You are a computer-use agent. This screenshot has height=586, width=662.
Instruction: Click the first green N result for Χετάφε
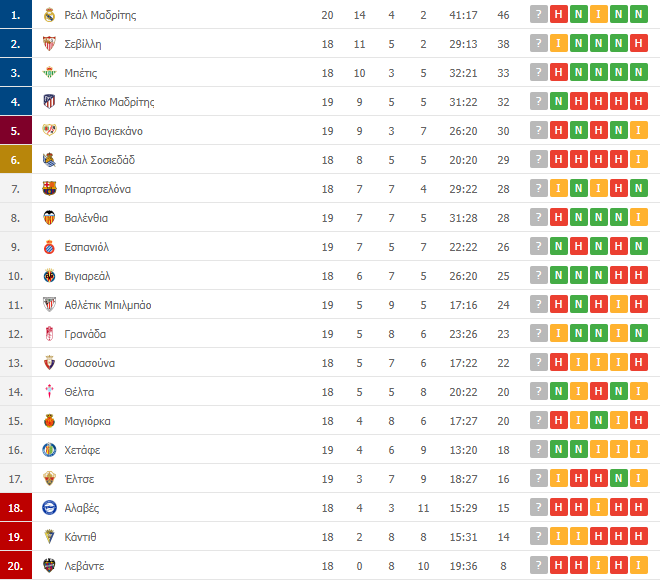(559, 450)
